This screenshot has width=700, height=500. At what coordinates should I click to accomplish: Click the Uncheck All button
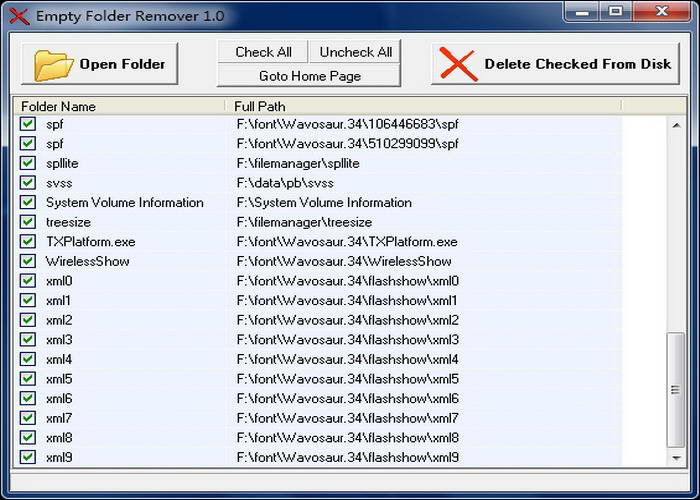pos(355,52)
